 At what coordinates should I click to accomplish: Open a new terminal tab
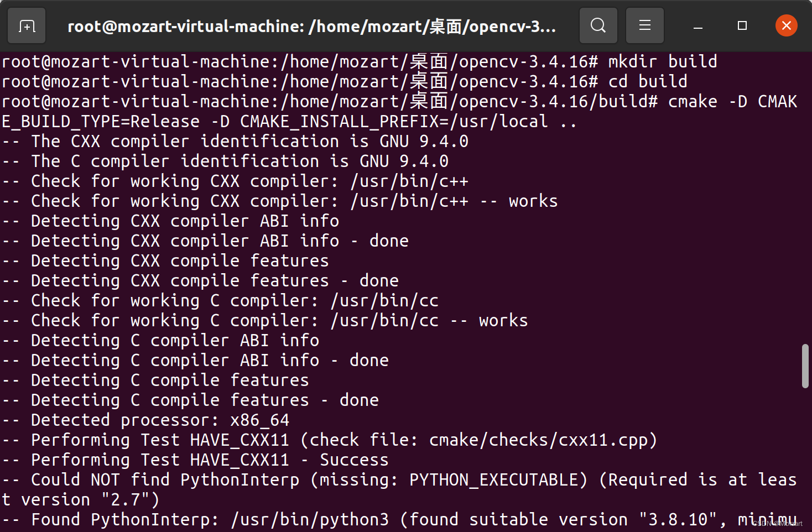click(x=27, y=25)
